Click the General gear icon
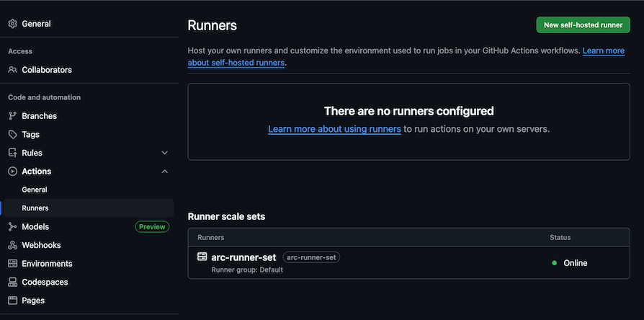 13,24
